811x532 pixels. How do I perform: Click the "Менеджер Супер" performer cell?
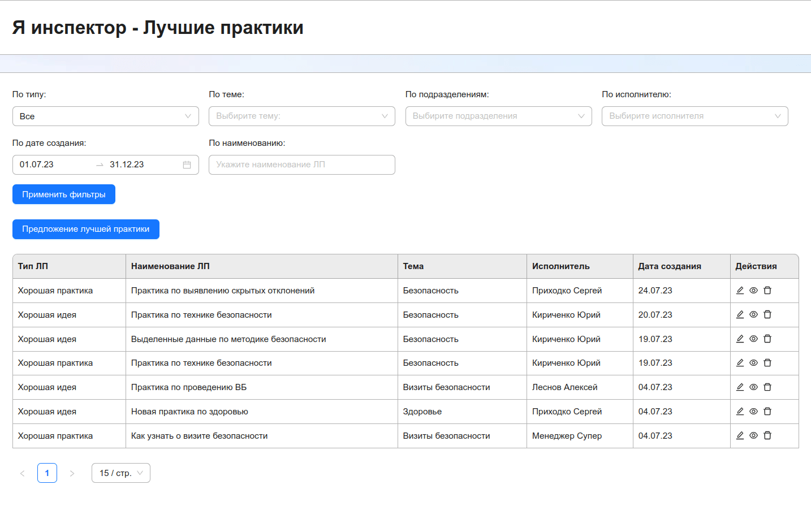[580, 436]
